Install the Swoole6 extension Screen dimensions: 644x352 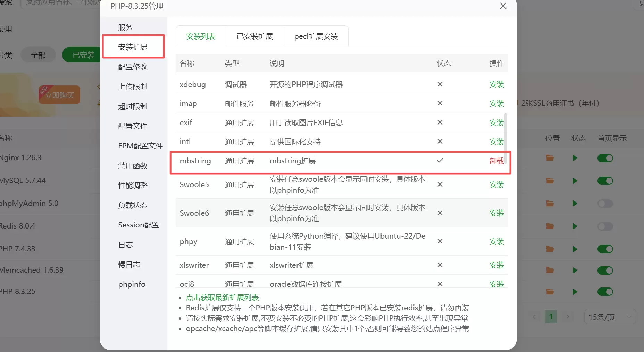click(496, 213)
